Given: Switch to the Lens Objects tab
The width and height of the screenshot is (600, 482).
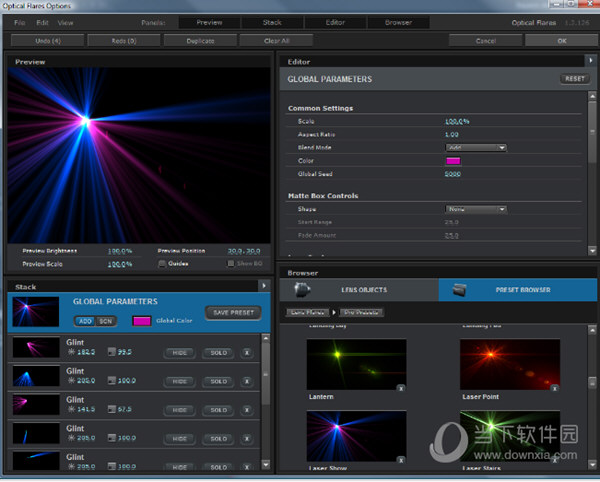Looking at the screenshot, I should [359, 290].
